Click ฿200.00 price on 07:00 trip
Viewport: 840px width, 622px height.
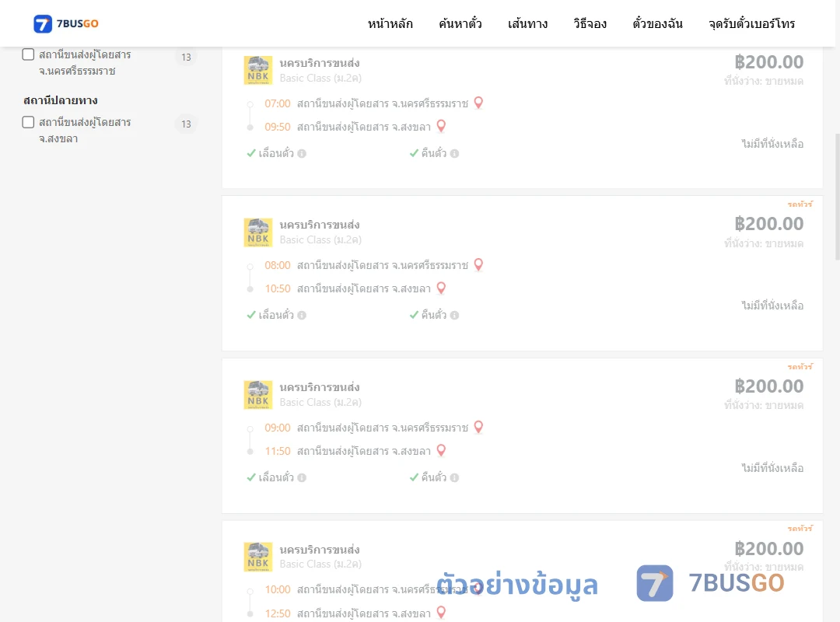[x=768, y=62]
